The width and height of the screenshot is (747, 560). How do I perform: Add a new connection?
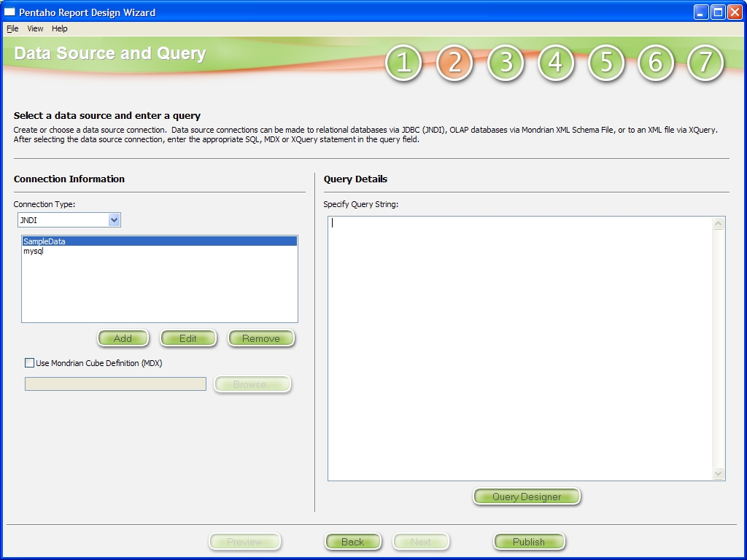[123, 338]
